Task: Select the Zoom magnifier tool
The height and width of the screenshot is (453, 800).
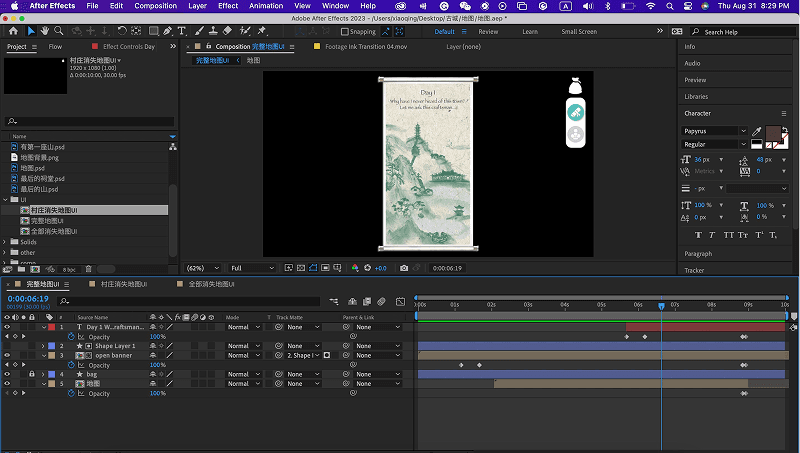Action: (x=57, y=31)
